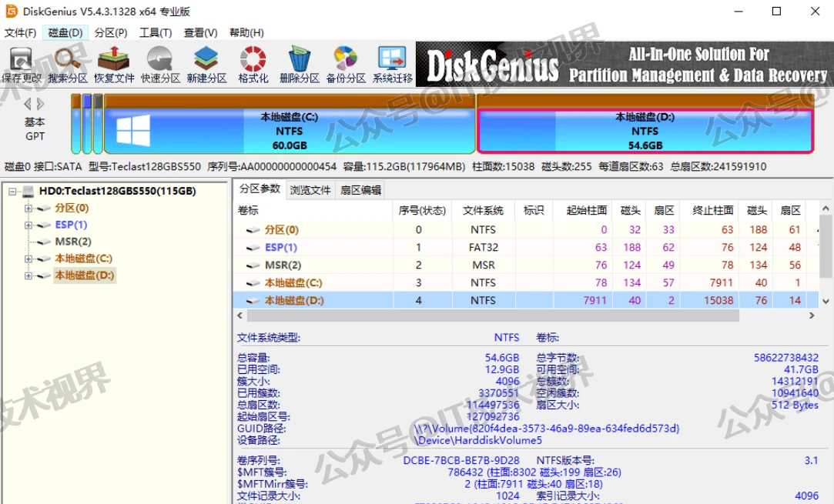Click the DiskGenius banner logo
This screenshot has height=504, width=834.
[492, 65]
